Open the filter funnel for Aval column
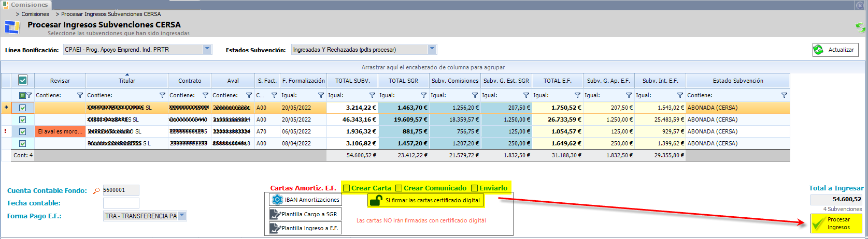Image resolution: width=868 pixels, height=239 pixels. 249,95
